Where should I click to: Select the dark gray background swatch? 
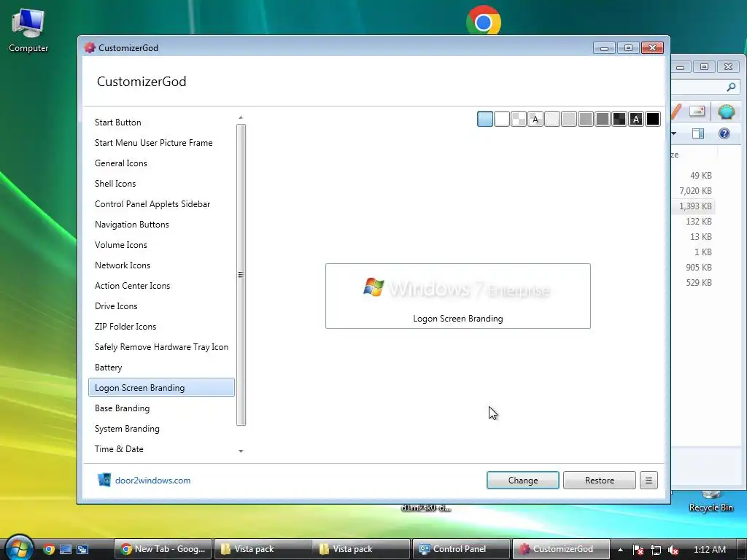click(x=603, y=119)
